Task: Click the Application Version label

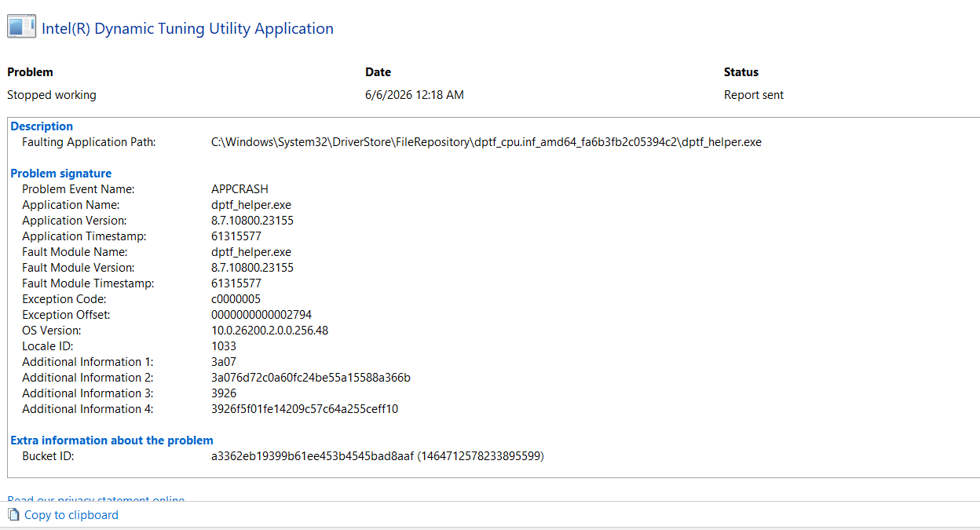Action: 74,221
